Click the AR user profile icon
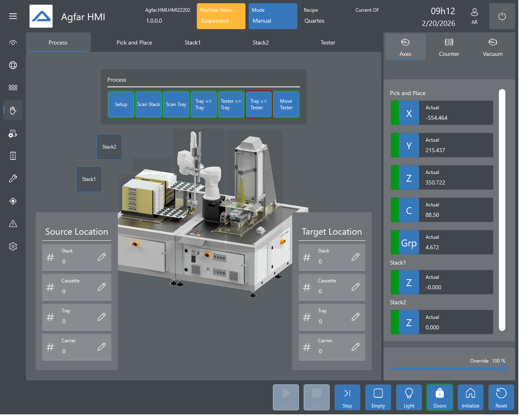This screenshot has width=524, height=420. 475,16
